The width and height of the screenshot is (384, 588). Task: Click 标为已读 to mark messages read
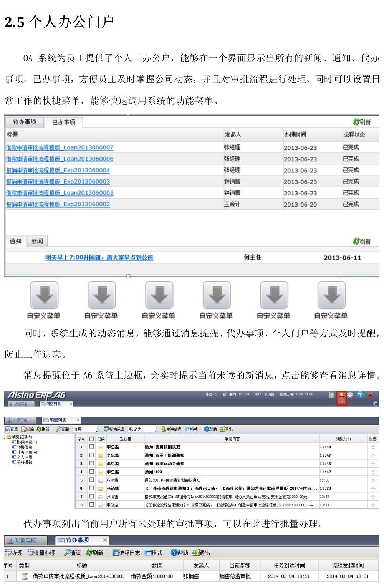pyautogui.click(x=114, y=429)
